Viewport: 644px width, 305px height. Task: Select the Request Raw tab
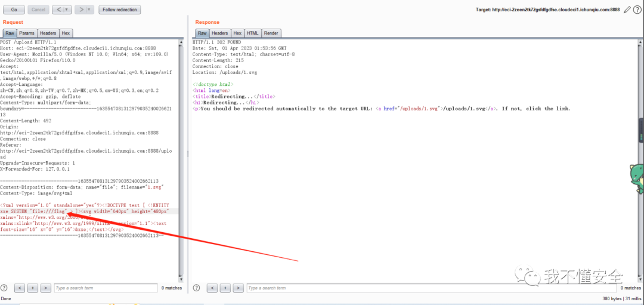pyautogui.click(x=10, y=33)
